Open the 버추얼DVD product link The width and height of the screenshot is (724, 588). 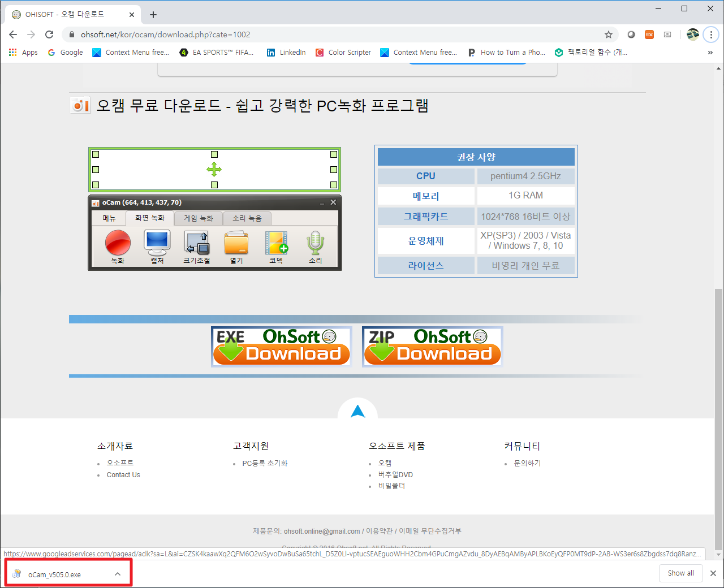pos(395,474)
